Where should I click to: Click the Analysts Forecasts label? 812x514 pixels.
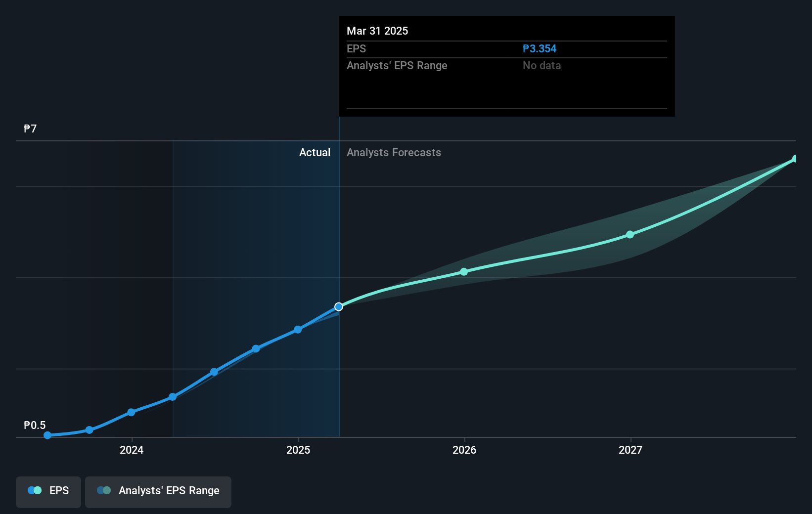click(x=394, y=153)
